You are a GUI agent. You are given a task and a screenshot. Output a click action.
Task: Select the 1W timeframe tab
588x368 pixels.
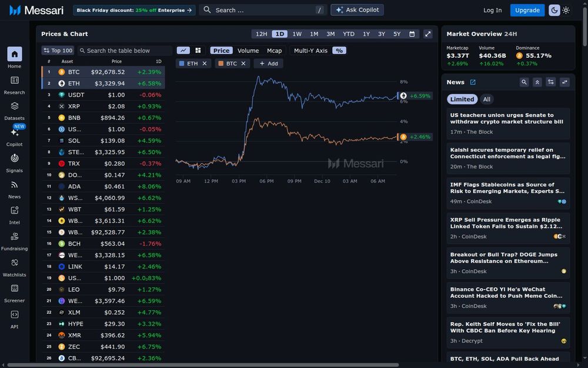coord(297,34)
